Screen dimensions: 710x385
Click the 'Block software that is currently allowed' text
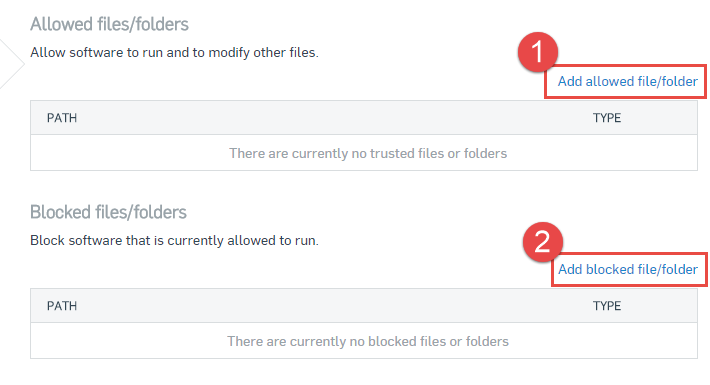[x=174, y=241]
